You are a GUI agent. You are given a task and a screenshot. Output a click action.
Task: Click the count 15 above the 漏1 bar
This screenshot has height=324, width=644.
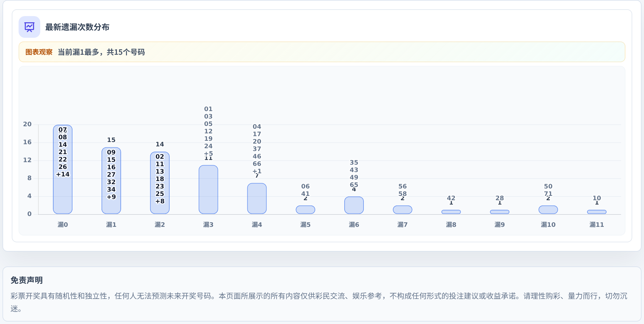click(111, 140)
